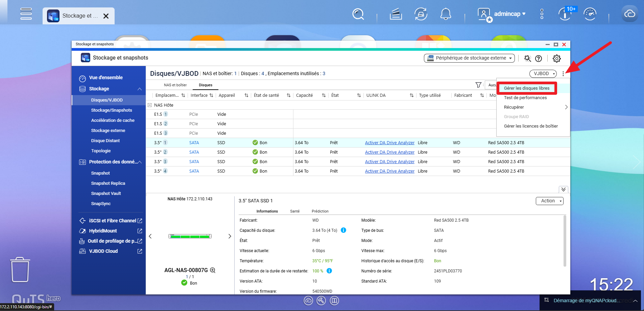Open Topologie sidebar item
Screen dimensions: 644x311
pos(101,151)
